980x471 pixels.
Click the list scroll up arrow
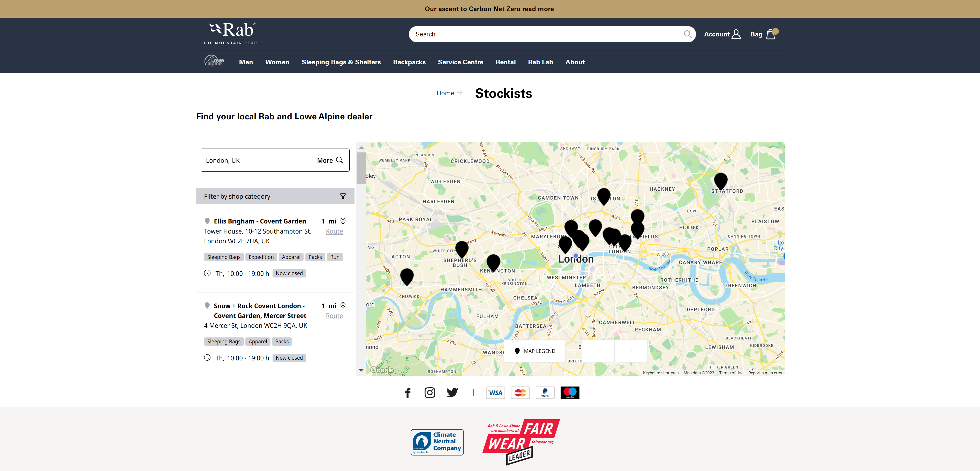(x=361, y=148)
